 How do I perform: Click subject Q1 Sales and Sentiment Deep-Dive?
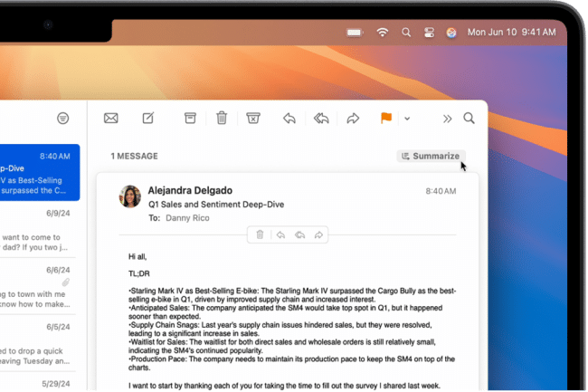(x=216, y=205)
